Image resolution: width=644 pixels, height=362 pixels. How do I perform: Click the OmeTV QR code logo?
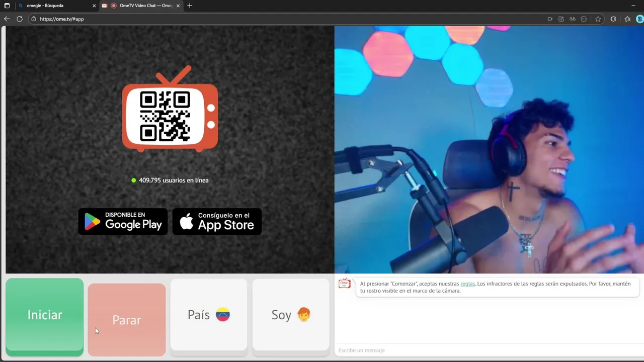(x=170, y=109)
